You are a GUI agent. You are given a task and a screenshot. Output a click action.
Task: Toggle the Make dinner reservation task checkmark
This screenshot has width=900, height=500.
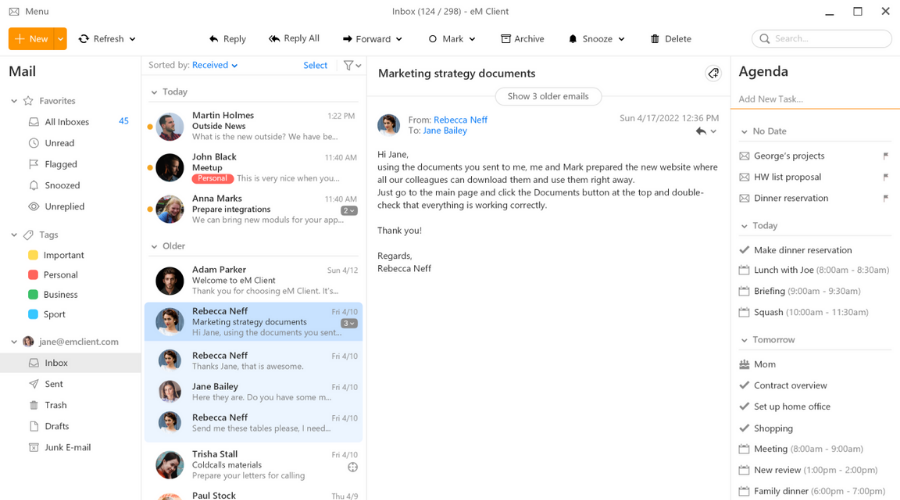(744, 250)
